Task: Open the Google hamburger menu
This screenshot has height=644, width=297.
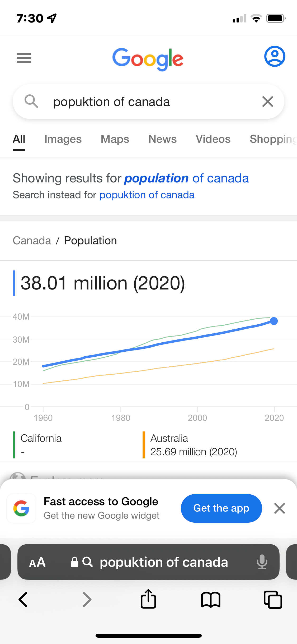Action: [x=24, y=58]
